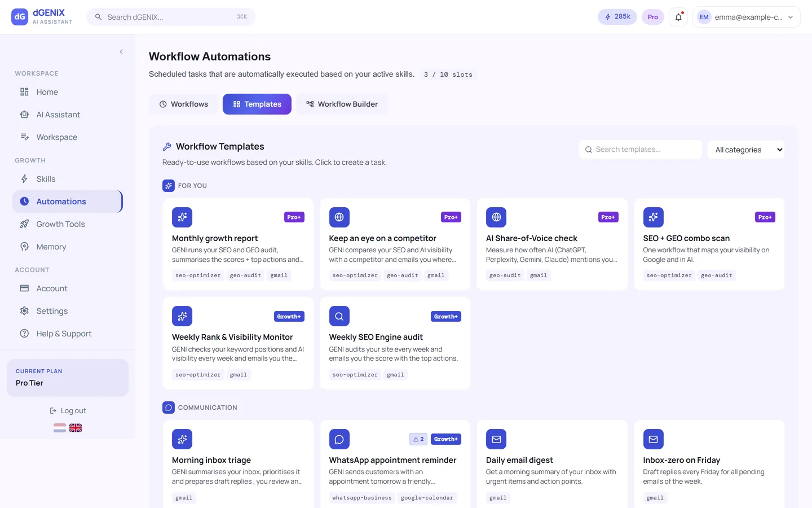812x508 pixels.
Task: Open the Workflow Builder tab
Action: pyautogui.click(x=342, y=104)
